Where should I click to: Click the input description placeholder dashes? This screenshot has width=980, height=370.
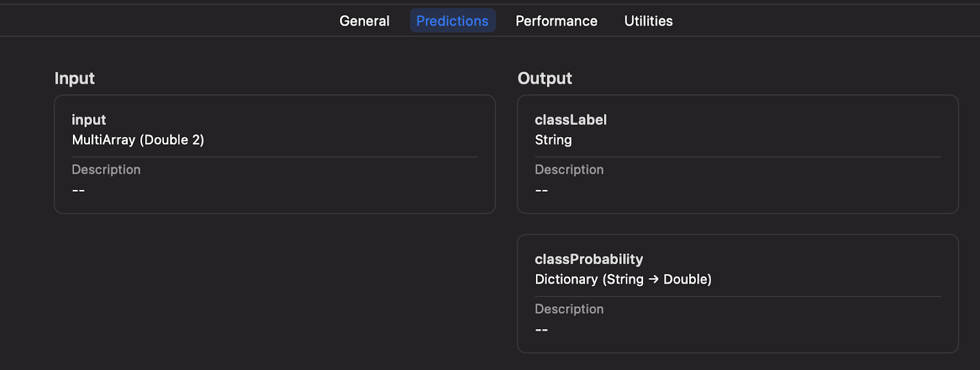coord(78,191)
